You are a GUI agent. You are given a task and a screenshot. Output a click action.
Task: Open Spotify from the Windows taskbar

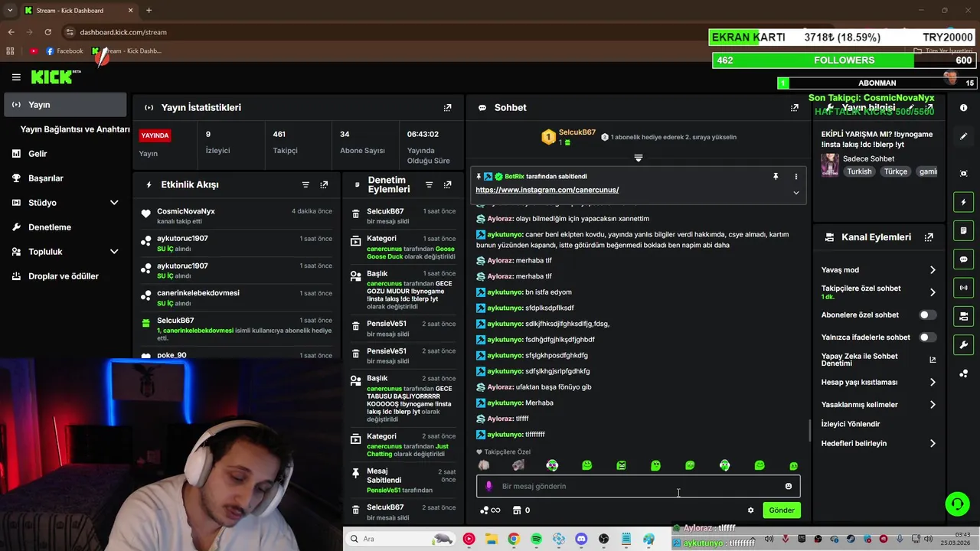tap(536, 539)
